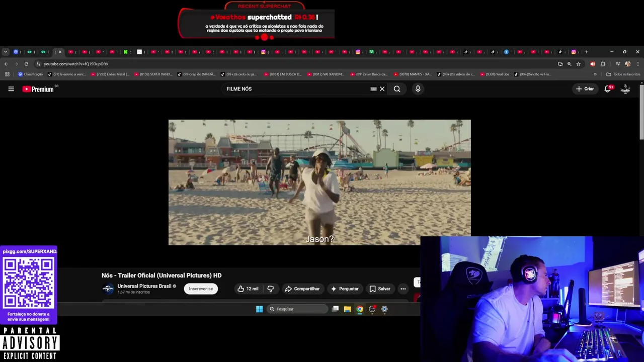This screenshot has width=644, height=362.
Task: Open Universal Pictures Brasil channel name link
Action: (144, 286)
